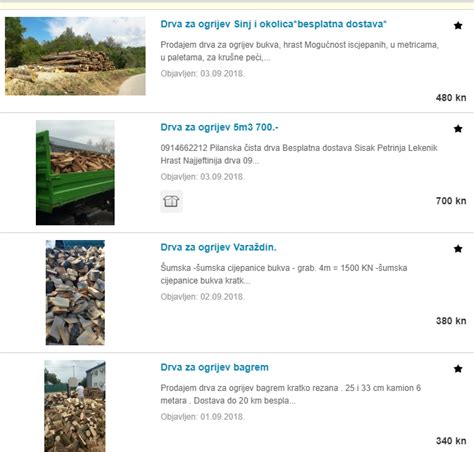
Task: View the log pile by road thumbnail
Action: pyautogui.click(x=75, y=56)
